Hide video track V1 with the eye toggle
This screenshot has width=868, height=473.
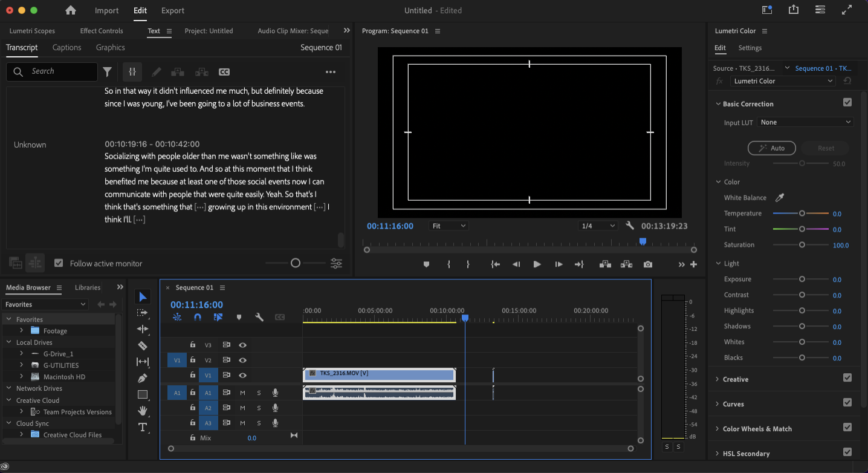coord(243,375)
